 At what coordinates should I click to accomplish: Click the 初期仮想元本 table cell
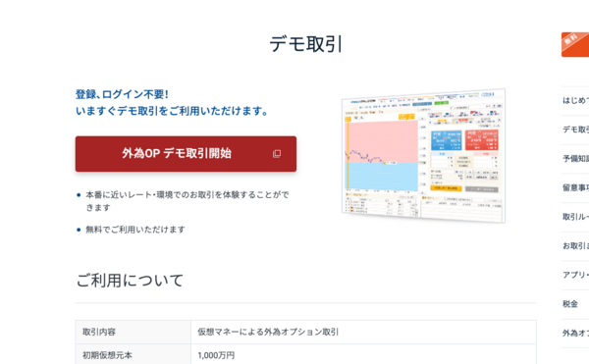(x=133, y=354)
